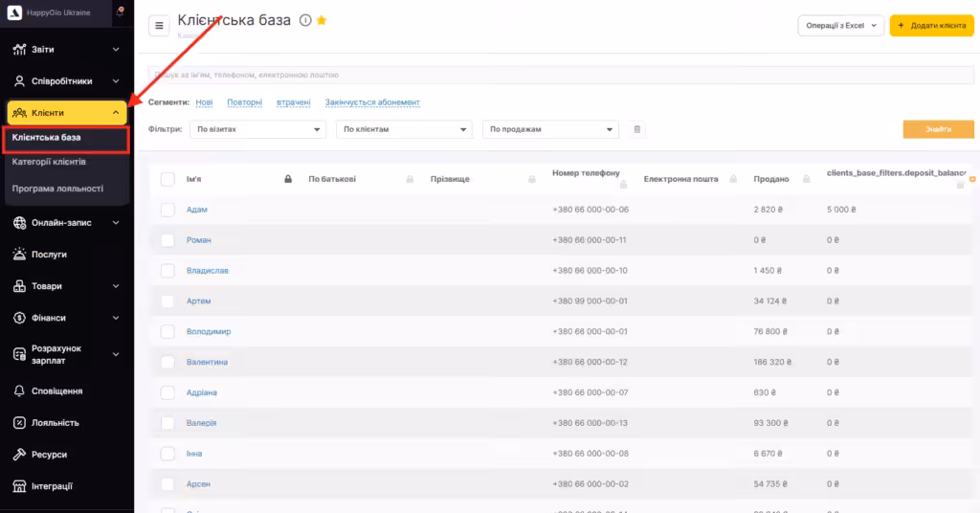Screen dimensions: 980x513
Task: Click the notification bell in sidebar header
Action: (120, 11)
